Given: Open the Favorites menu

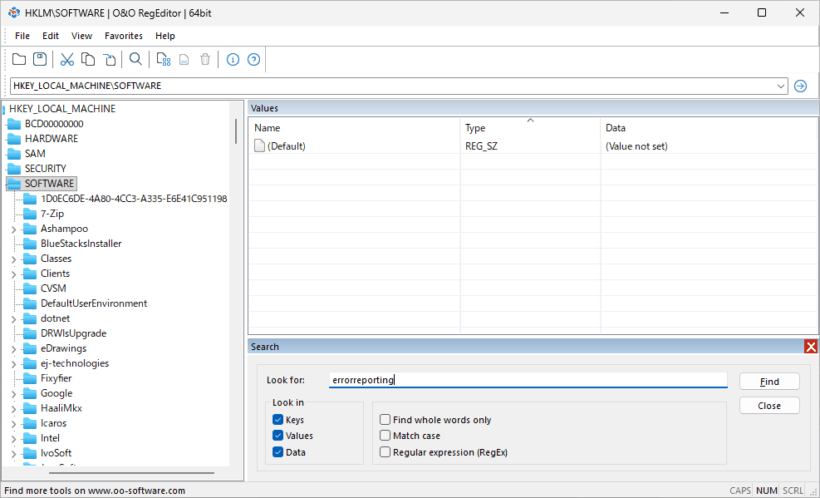Looking at the screenshot, I should tap(123, 36).
